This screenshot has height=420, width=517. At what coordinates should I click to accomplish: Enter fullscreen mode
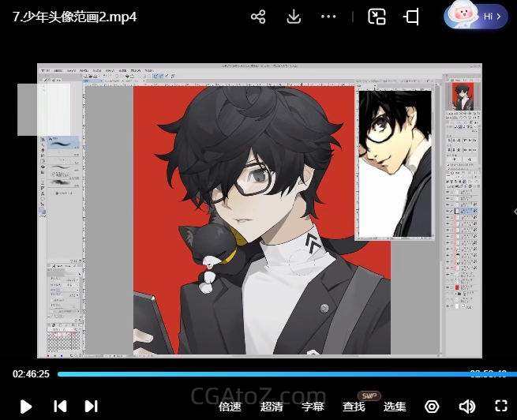pos(500,407)
